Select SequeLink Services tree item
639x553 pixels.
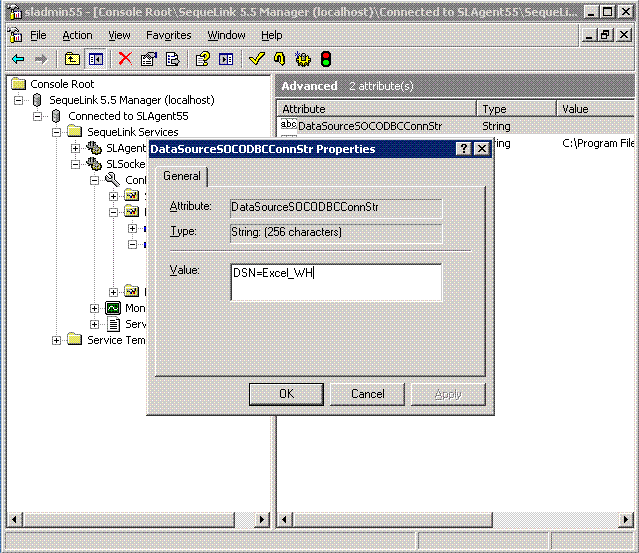132,132
